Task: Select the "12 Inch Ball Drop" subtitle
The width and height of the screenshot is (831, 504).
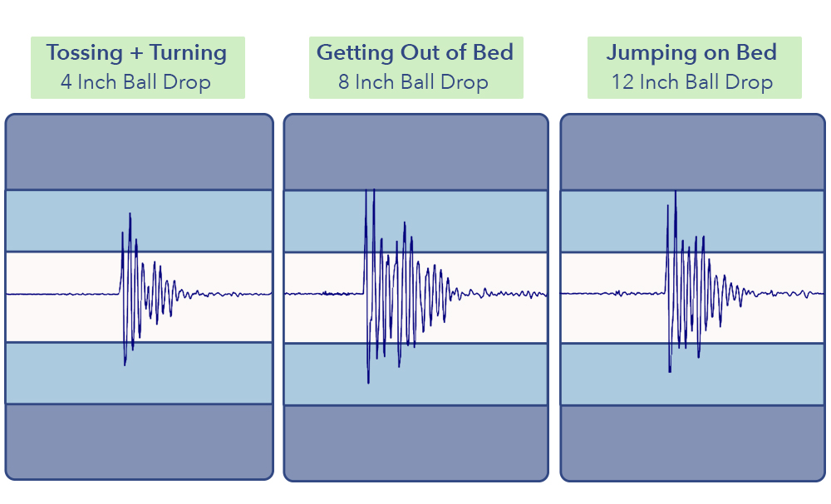Action: coord(693,82)
